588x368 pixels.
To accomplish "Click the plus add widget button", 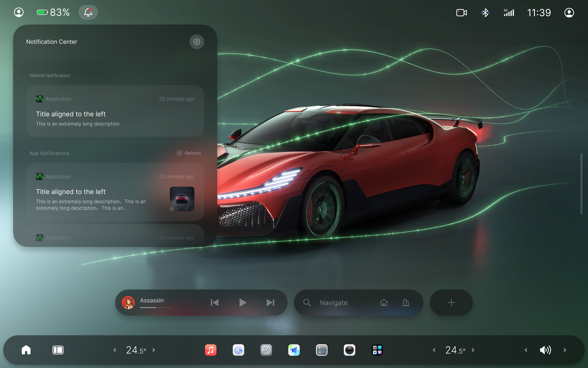I will tap(451, 303).
